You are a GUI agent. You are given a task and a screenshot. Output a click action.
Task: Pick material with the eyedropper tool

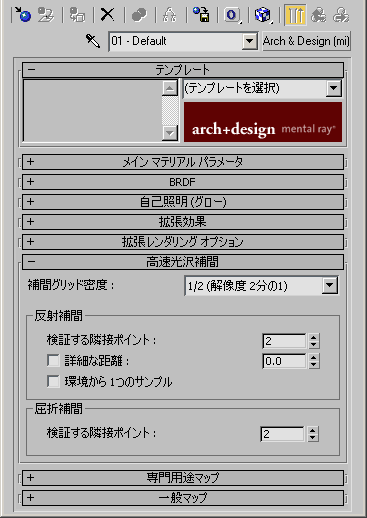click(x=92, y=41)
